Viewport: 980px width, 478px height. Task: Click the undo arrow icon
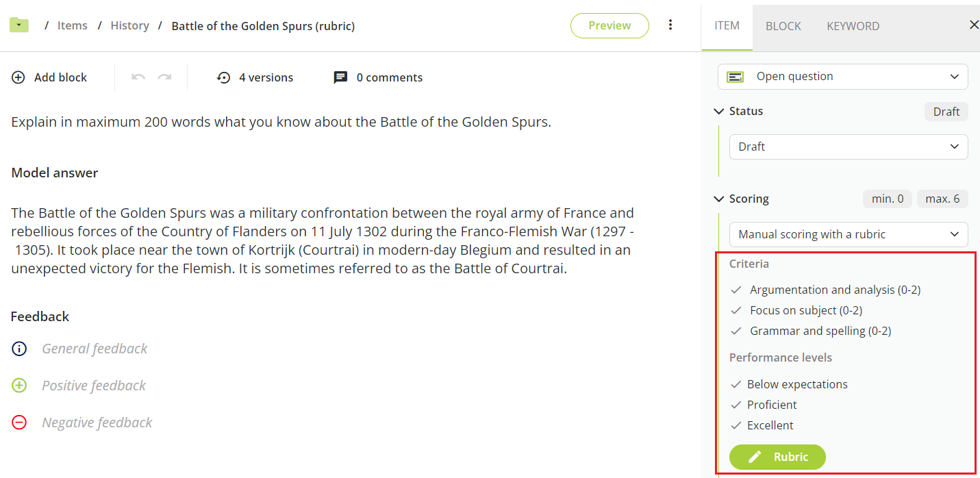138,77
